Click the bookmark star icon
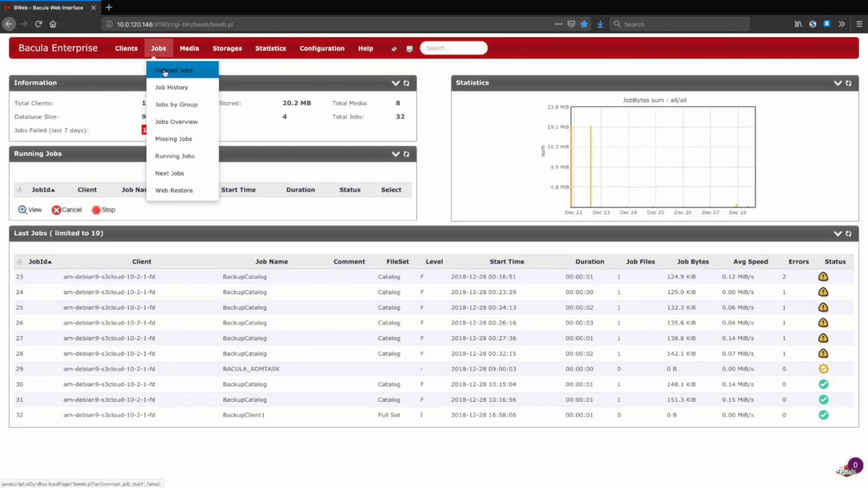Viewport: 868px width, 488px height. coord(584,24)
